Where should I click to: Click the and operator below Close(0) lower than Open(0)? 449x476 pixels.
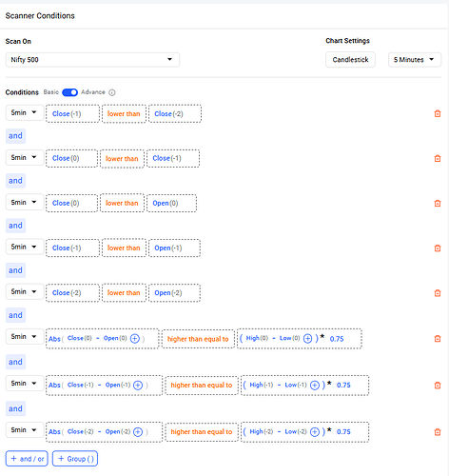click(x=15, y=226)
